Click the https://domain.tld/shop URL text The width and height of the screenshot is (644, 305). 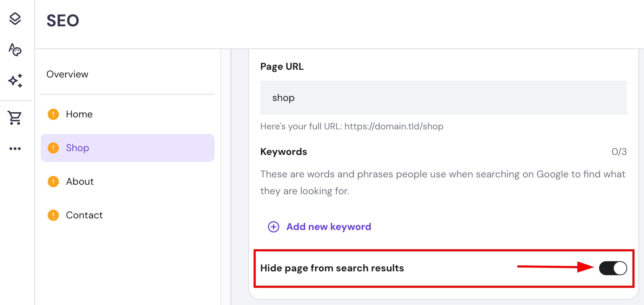pyautogui.click(x=394, y=126)
